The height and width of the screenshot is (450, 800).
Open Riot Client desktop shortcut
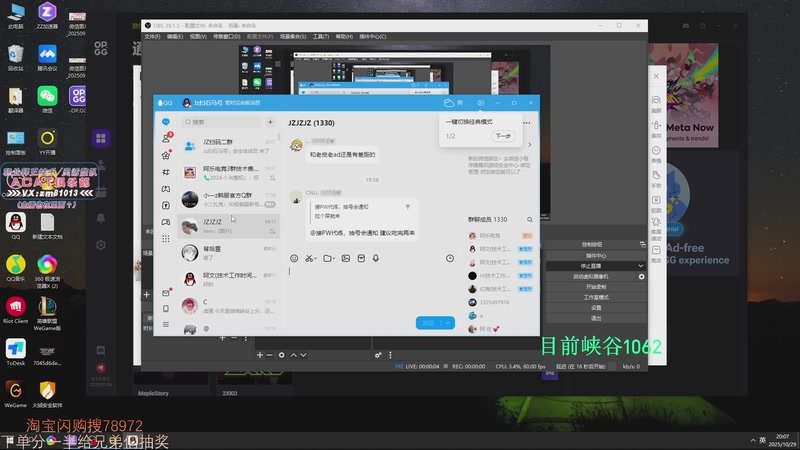(x=15, y=310)
